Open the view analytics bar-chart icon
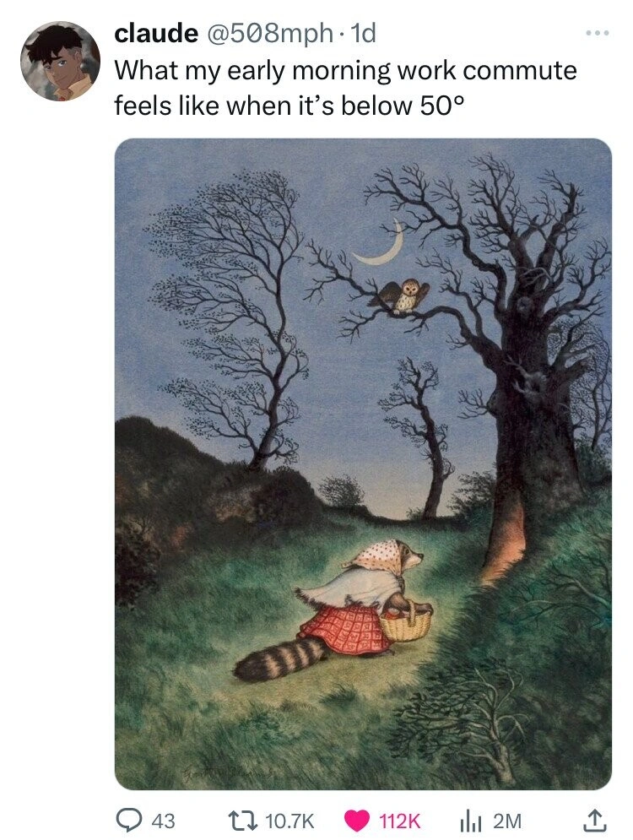The height and width of the screenshot is (840, 633). [469, 821]
